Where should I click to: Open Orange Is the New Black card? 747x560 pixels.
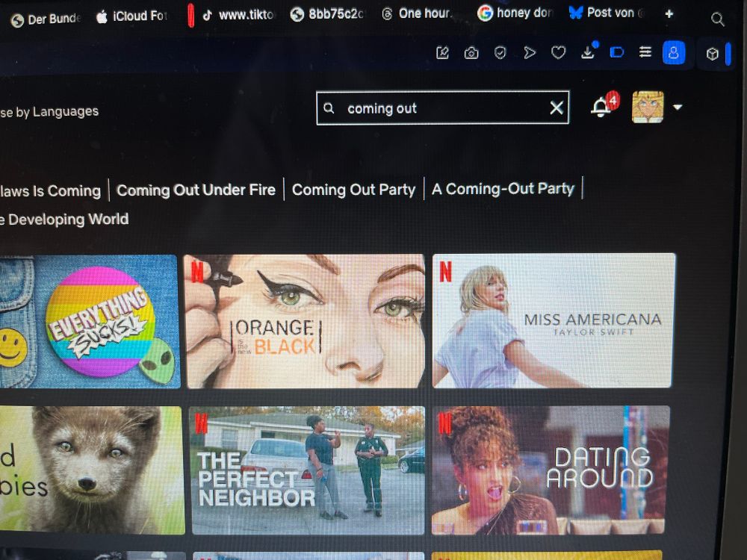pos(305,321)
